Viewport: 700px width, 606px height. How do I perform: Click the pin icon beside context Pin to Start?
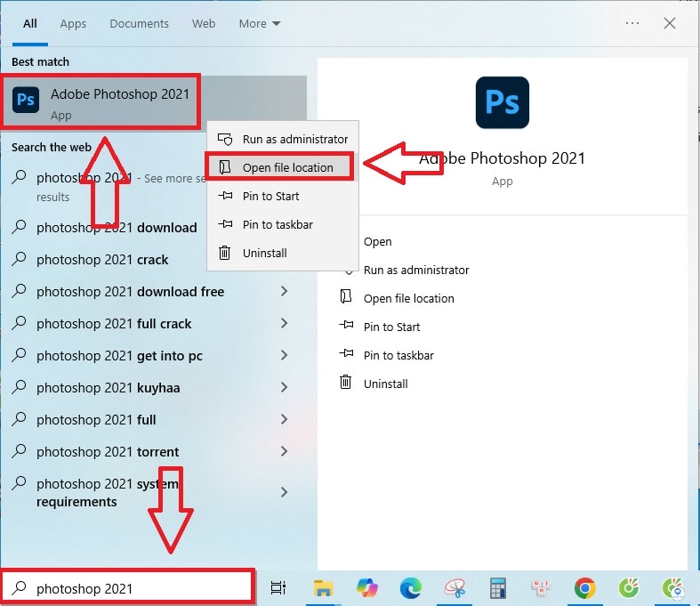point(225,196)
